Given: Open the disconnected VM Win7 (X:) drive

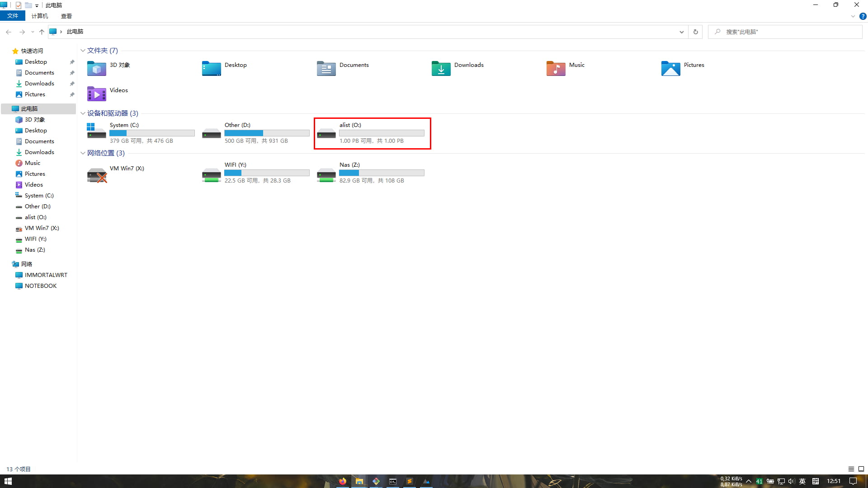Looking at the screenshot, I should pos(97,175).
